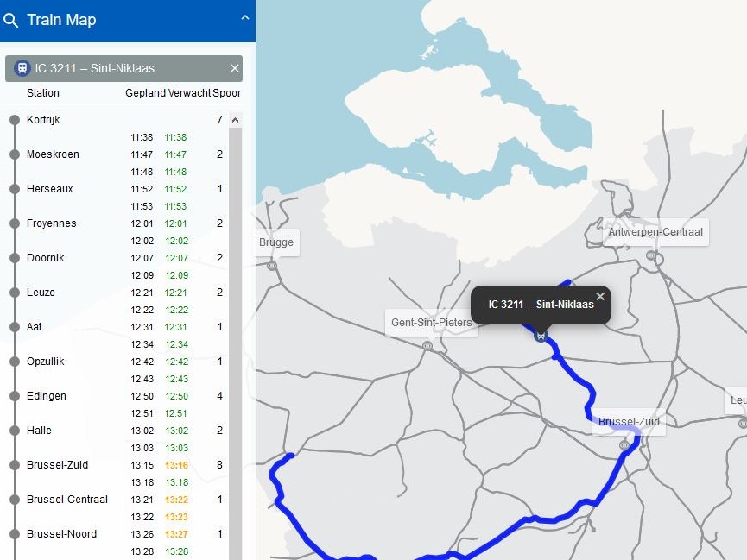Select Kortrijk in the station list

[x=41, y=121]
